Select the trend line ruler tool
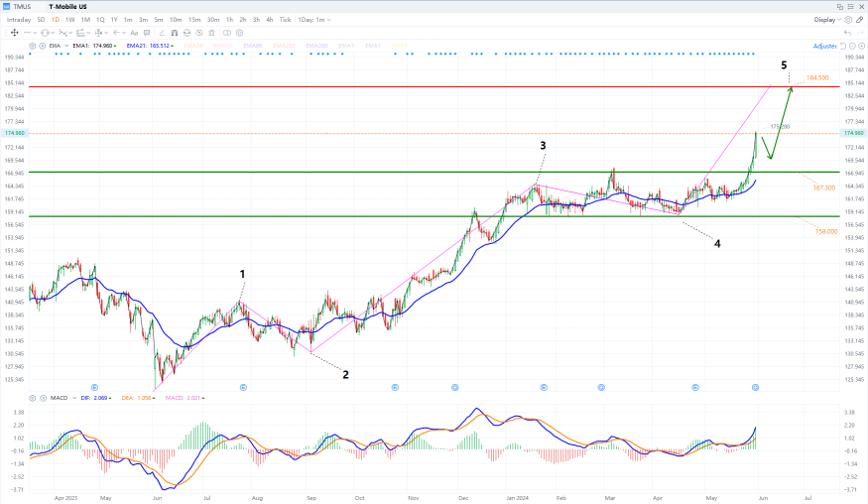The height and width of the screenshot is (504, 868). [162, 33]
